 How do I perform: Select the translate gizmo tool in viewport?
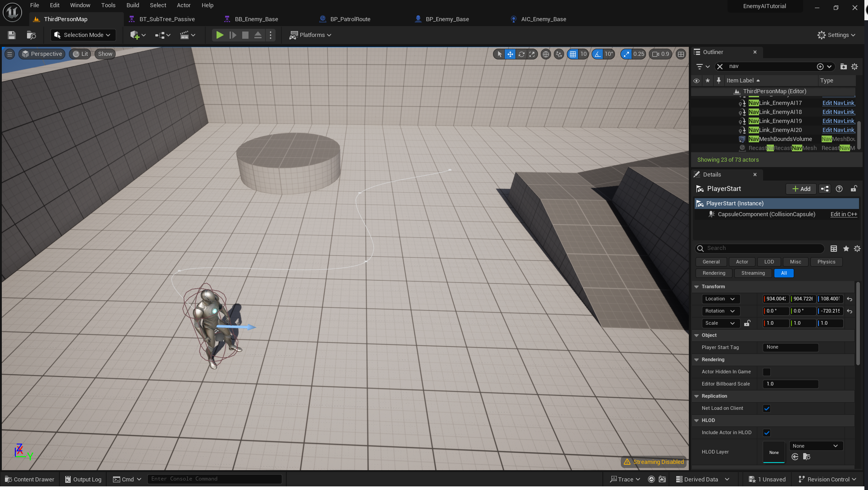click(x=510, y=54)
